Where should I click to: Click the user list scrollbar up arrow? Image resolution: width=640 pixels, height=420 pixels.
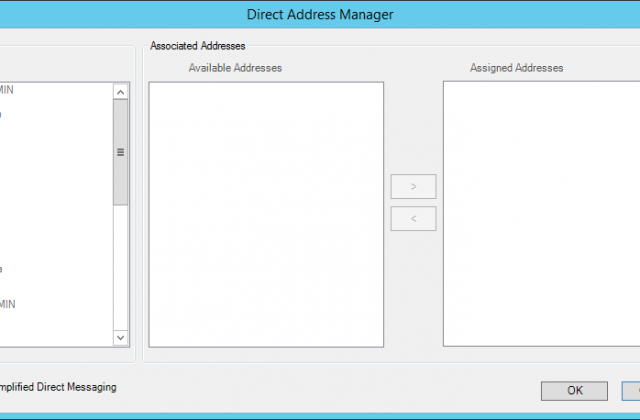(121, 92)
